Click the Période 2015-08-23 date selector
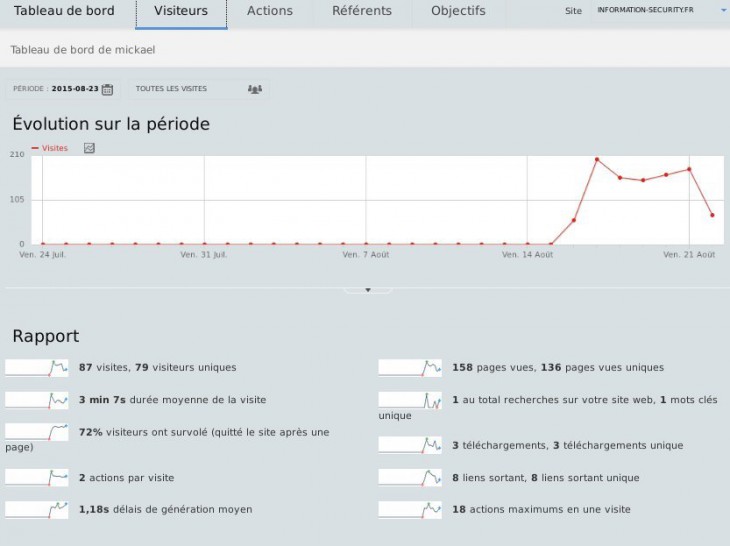730x546 pixels. (x=63, y=89)
